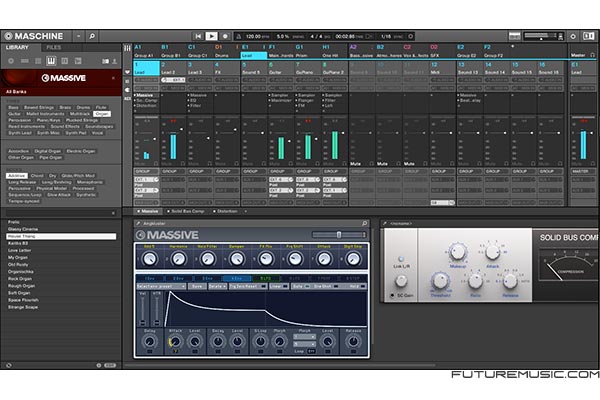This screenshot has width=600, height=400.
Task: Toggle the factory content icon in the browser
Action: [105, 61]
